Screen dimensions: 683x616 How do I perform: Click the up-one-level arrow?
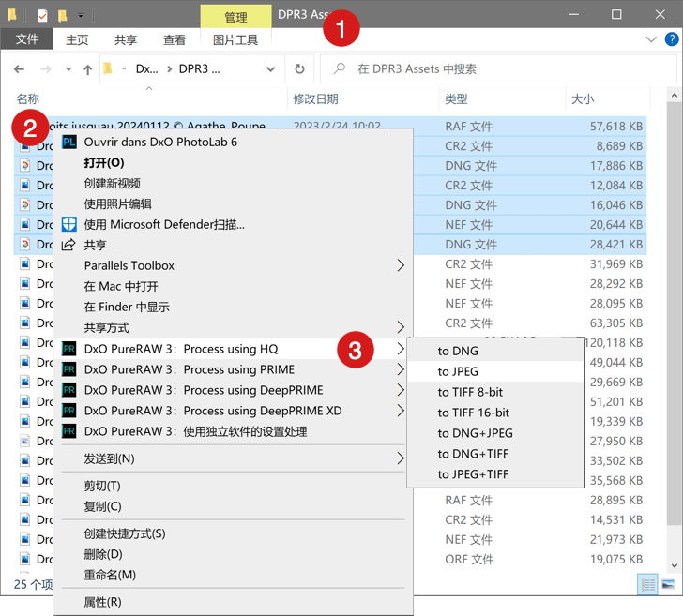(x=87, y=69)
